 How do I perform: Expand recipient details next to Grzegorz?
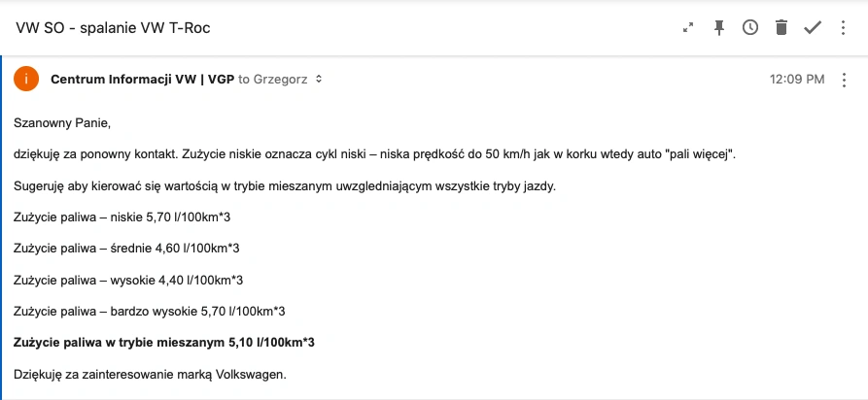318,79
